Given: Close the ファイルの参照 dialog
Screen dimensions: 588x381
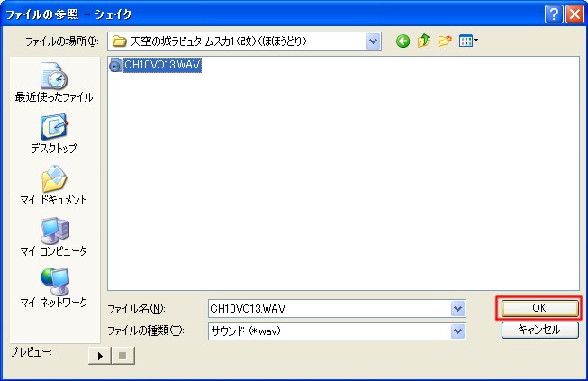Looking at the screenshot, I should [574, 14].
